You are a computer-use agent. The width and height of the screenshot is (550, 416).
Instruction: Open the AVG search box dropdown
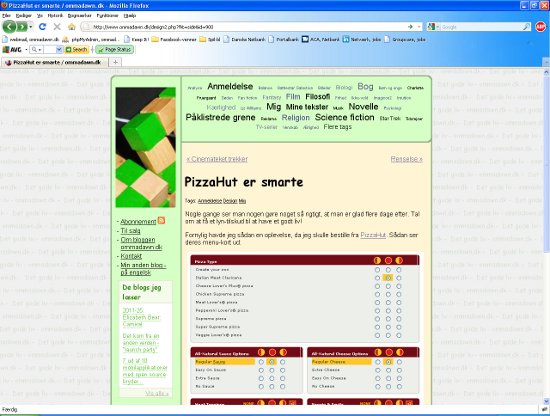pyautogui.click(x=59, y=50)
